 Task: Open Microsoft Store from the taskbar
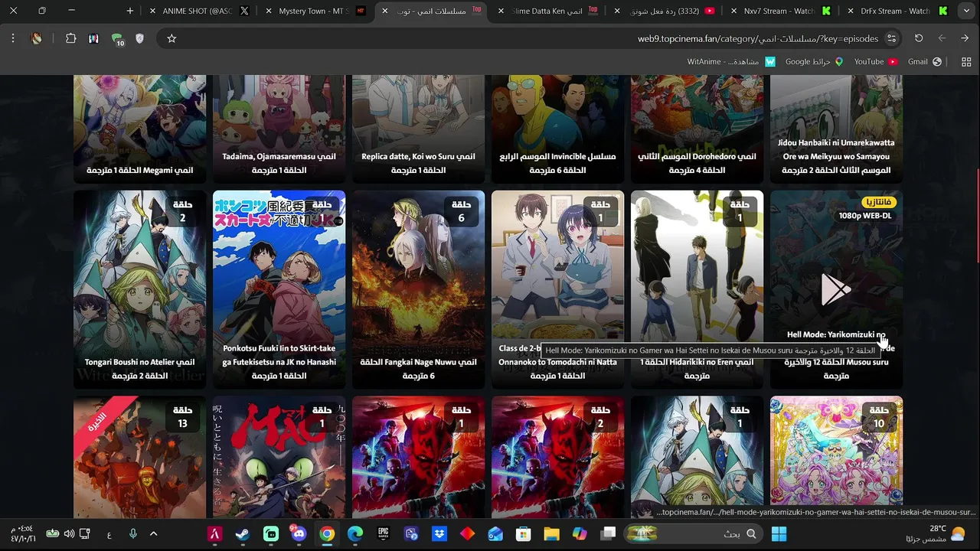tap(524, 534)
